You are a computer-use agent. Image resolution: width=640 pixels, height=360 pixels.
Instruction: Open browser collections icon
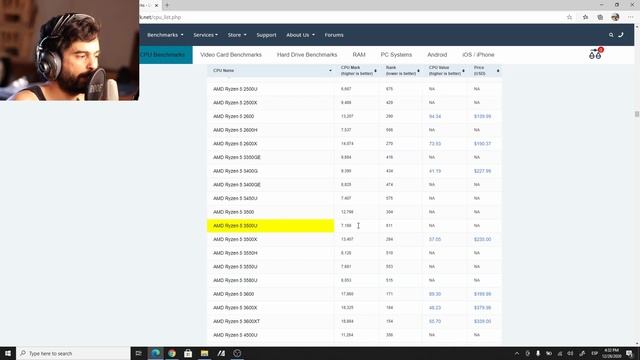point(600,17)
